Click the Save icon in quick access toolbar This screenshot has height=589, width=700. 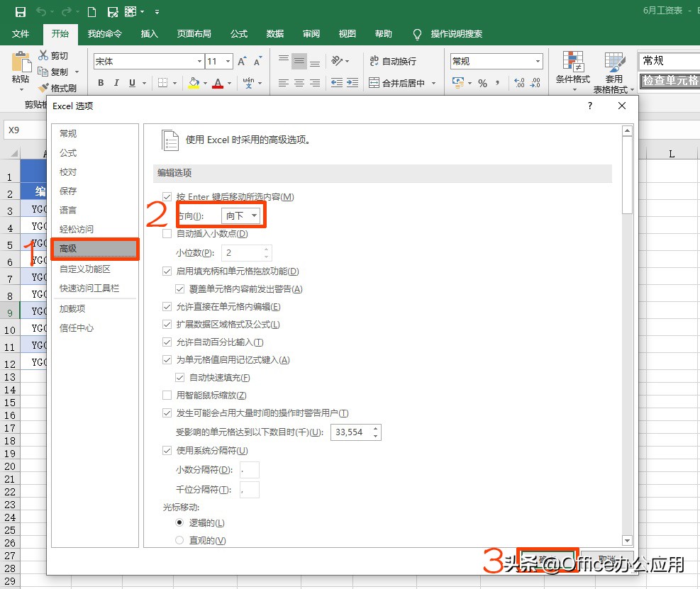click(20, 12)
